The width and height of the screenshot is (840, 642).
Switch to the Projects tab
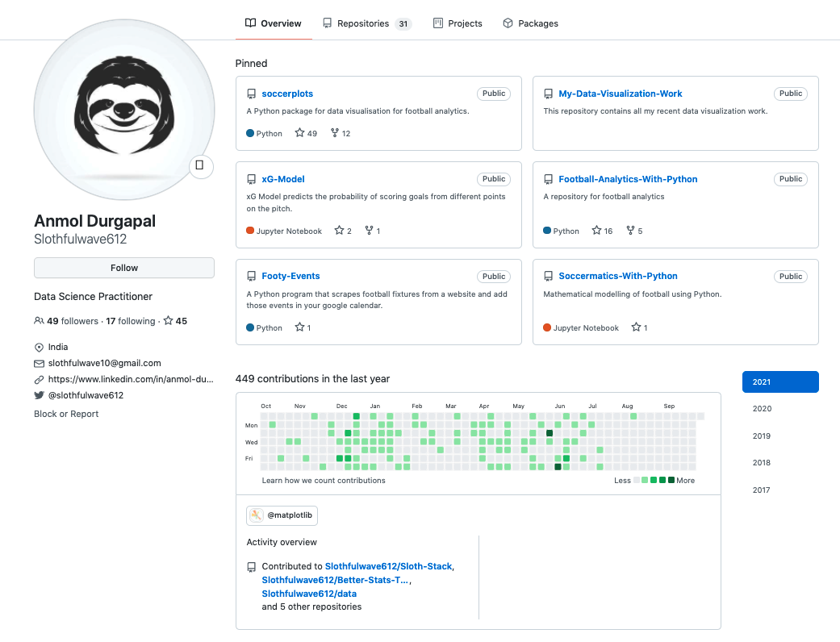click(x=458, y=23)
